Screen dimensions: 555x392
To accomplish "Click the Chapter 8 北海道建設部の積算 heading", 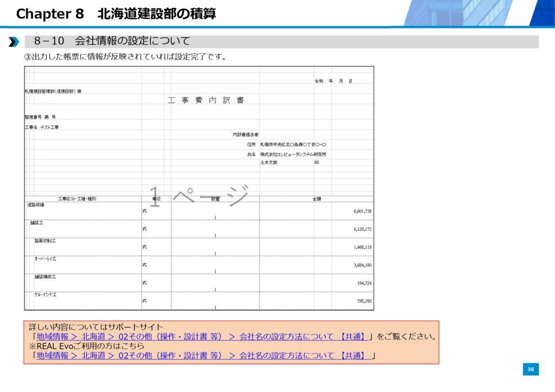I will pyautogui.click(x=116, y=14).
